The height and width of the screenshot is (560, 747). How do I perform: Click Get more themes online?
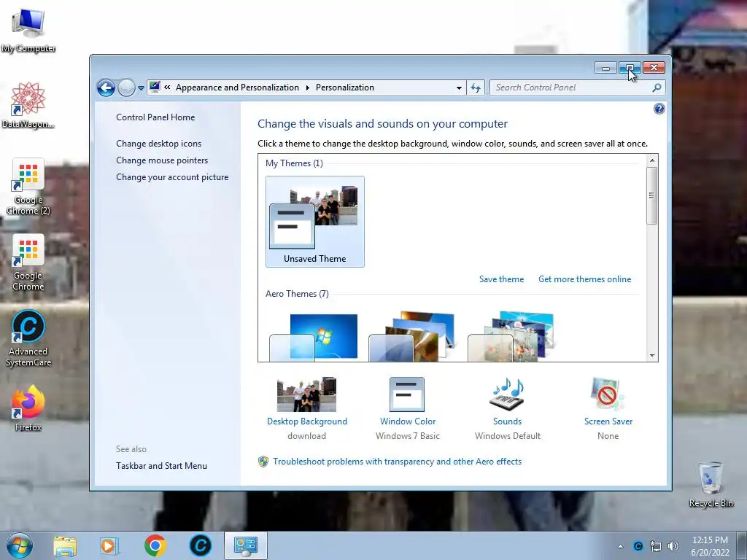pyautogui.click(x=584, y=279)
